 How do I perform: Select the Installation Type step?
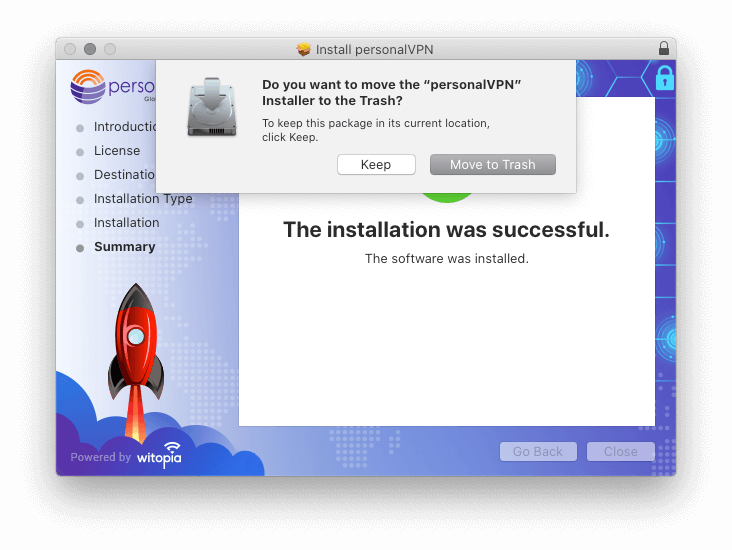[143, 199]
